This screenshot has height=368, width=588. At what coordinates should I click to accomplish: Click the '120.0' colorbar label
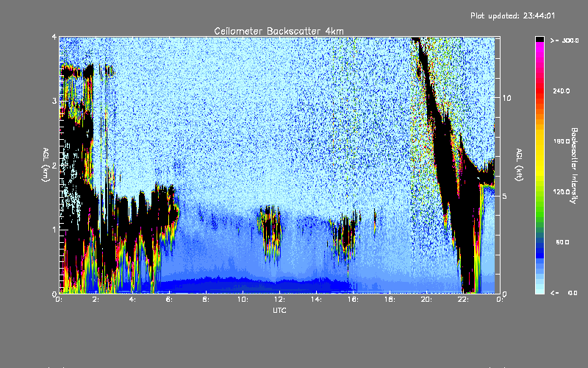pos(562,191)
